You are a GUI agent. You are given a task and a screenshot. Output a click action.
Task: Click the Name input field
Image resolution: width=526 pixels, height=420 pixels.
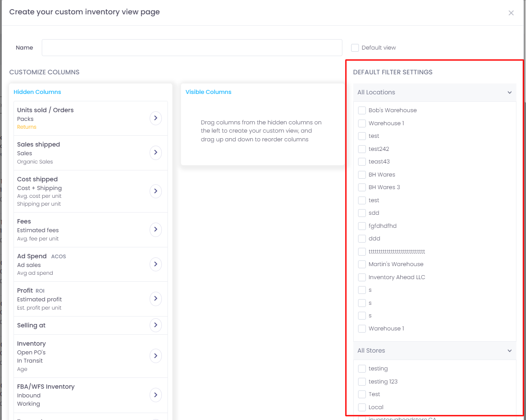[x=191, y=47]
